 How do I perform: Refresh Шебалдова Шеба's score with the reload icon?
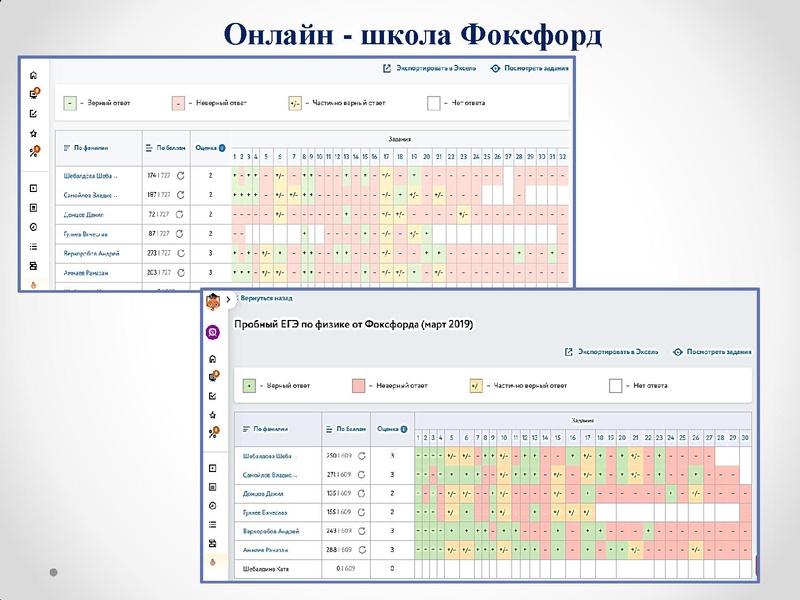click(x=362, y=455)
